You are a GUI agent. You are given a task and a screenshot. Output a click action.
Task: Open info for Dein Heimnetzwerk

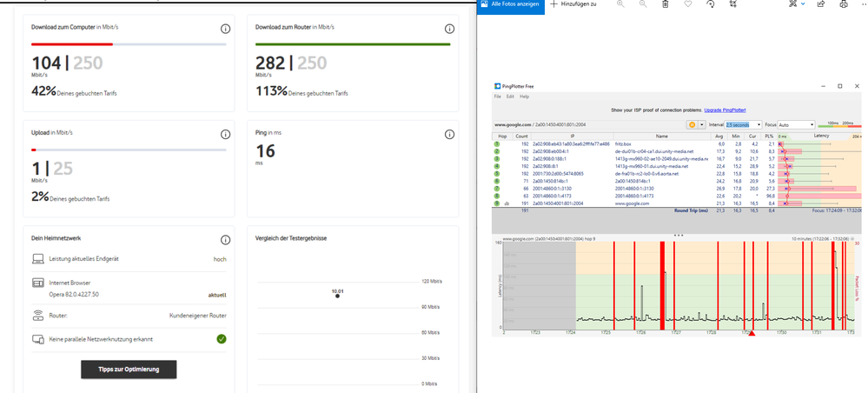pyautogui.click(x=225, y=240)
